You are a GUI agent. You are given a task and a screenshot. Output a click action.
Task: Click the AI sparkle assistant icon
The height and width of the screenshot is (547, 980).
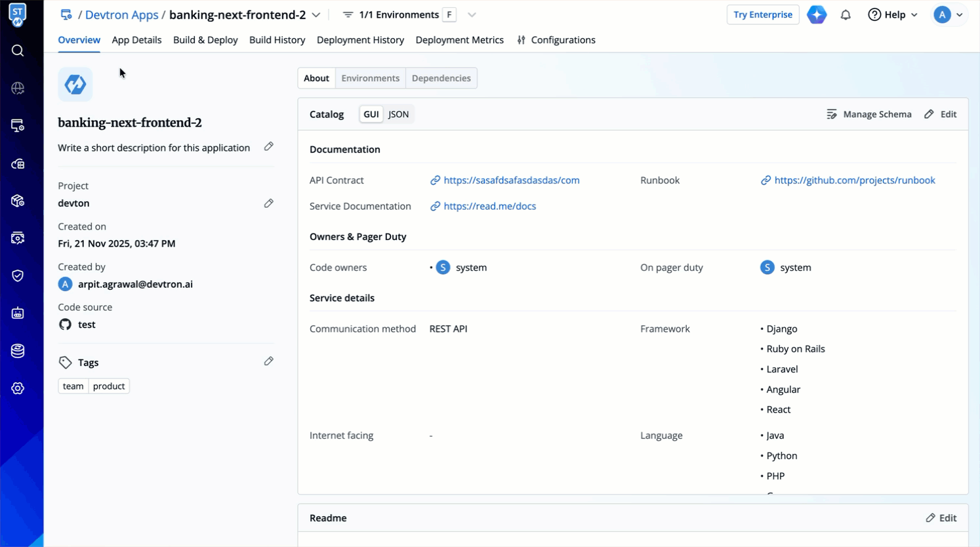(817, 14)
